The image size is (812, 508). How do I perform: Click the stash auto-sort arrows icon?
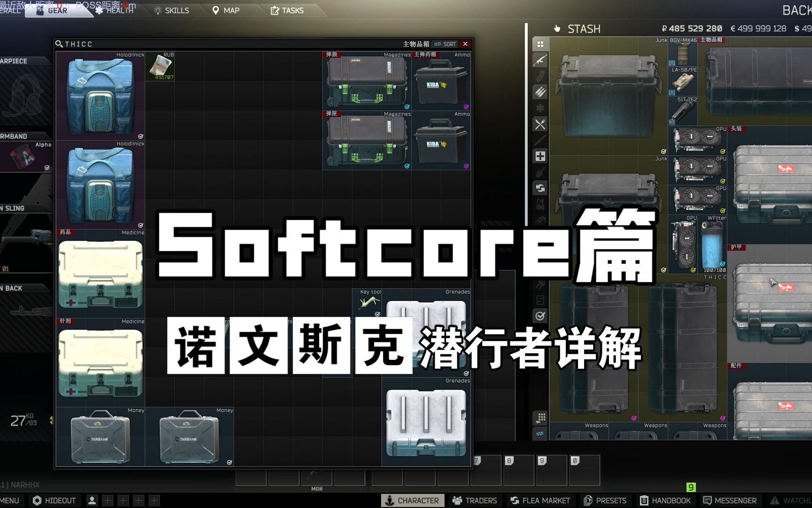[540, 434]
